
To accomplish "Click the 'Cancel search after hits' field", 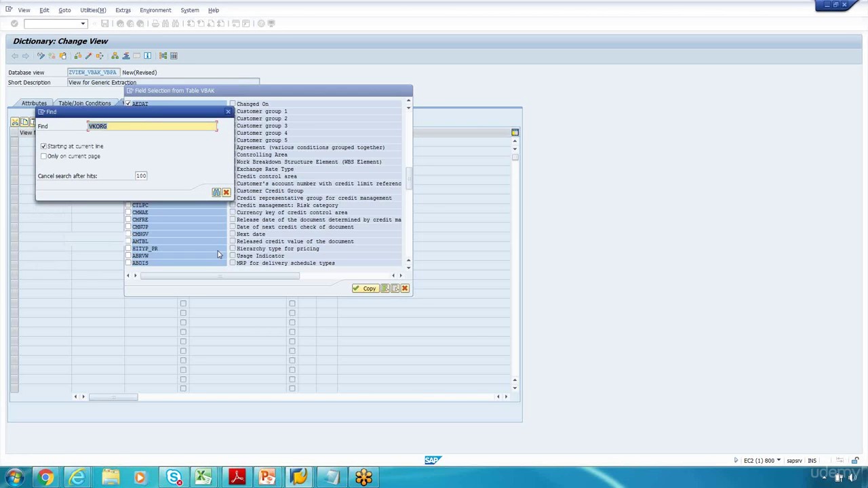I will coord(141,176).
